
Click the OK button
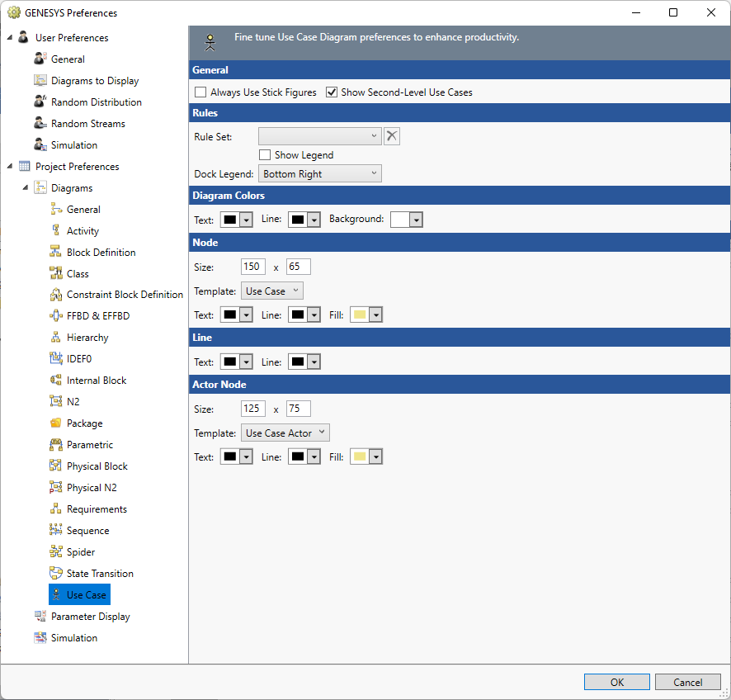(616, 682)
